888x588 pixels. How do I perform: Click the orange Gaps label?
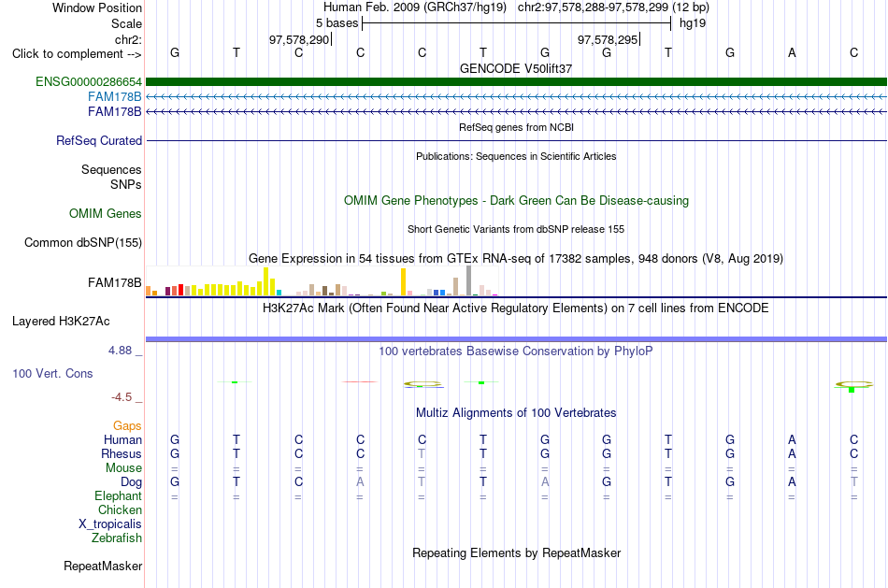click(127, 426)
